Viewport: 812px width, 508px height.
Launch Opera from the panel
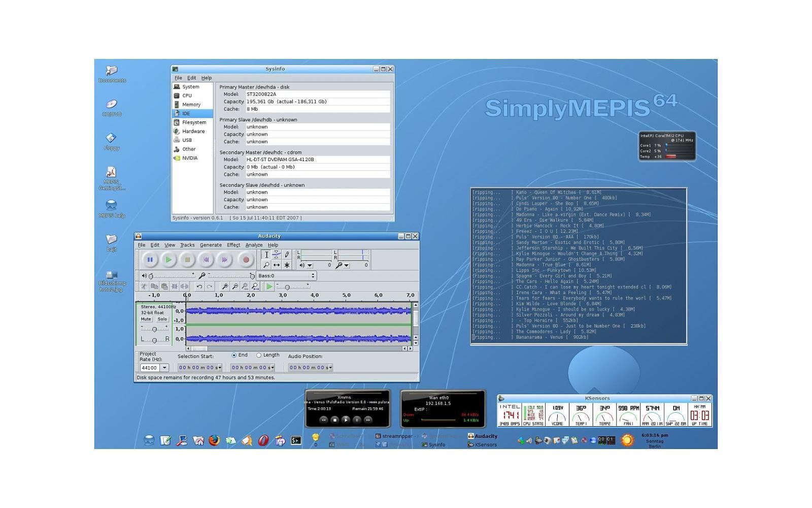click(263, 440)
